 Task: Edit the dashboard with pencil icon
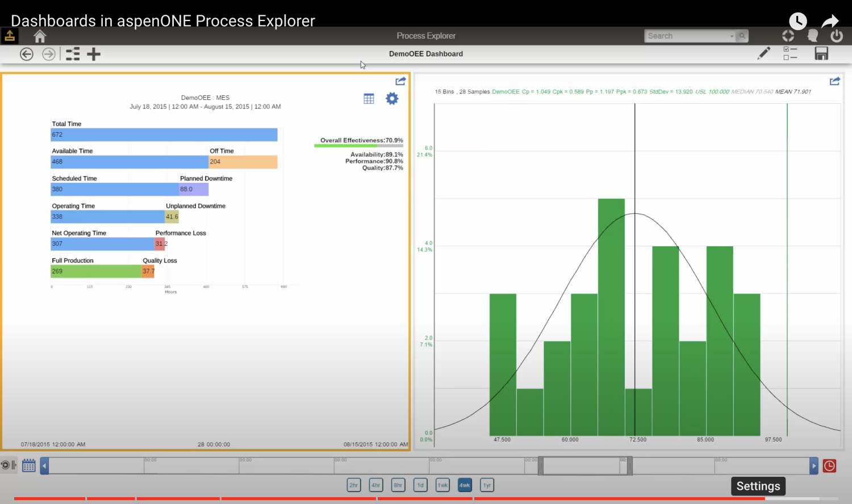point(764,53)
